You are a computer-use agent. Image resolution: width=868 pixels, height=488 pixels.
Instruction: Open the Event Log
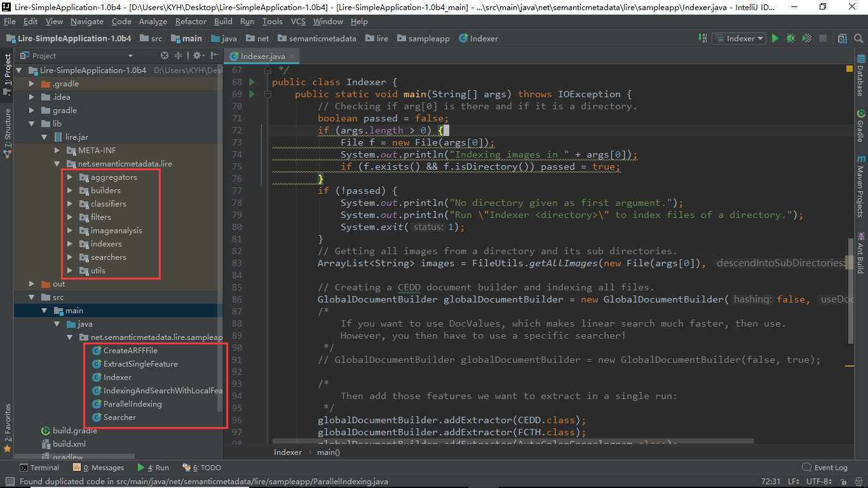[x=825, y=467]
